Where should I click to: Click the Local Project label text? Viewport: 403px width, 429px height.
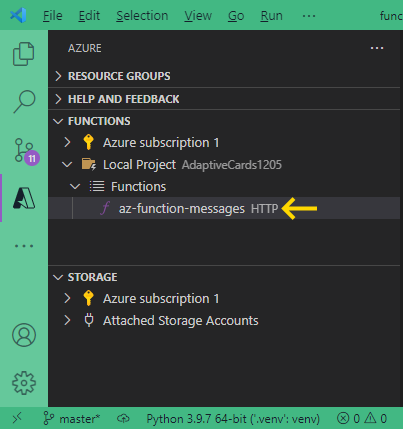click(x=139, y=165)
